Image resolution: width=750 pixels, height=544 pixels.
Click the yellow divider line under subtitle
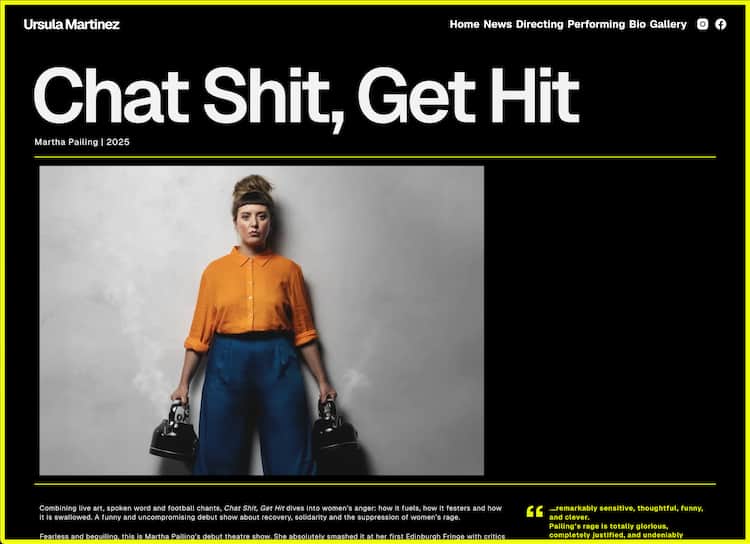pyautogui.click(x=375, y=157)
